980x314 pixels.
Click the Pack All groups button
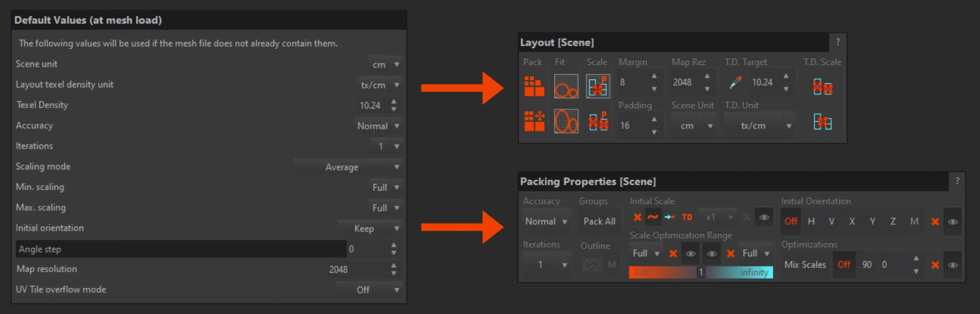coord(599,222)
